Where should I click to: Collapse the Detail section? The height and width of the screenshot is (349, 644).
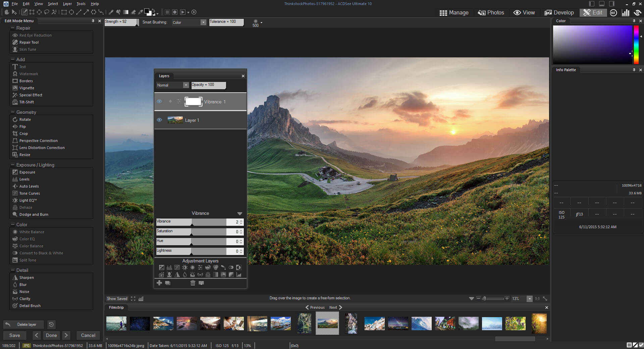(x=12, y=270)
